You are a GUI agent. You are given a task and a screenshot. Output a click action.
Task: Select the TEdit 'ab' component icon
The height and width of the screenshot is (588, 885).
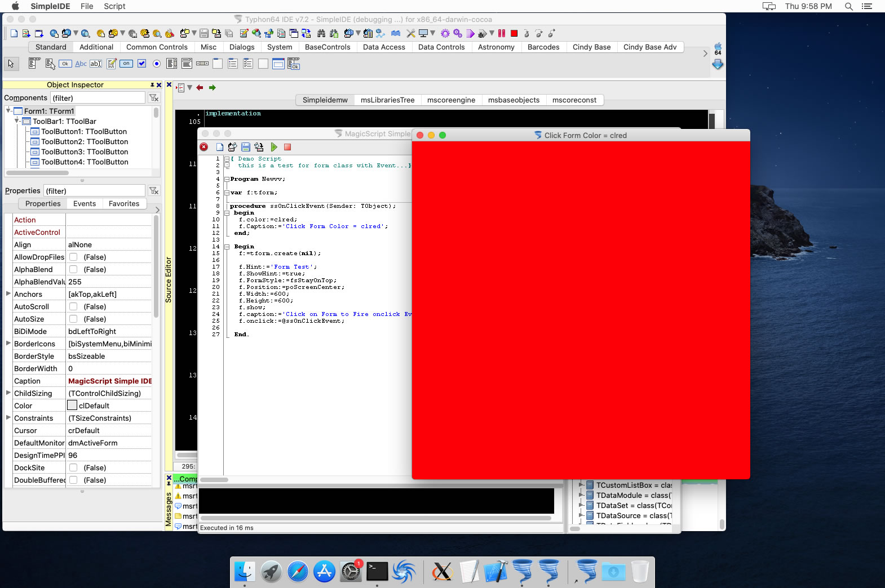pos(96,64)
